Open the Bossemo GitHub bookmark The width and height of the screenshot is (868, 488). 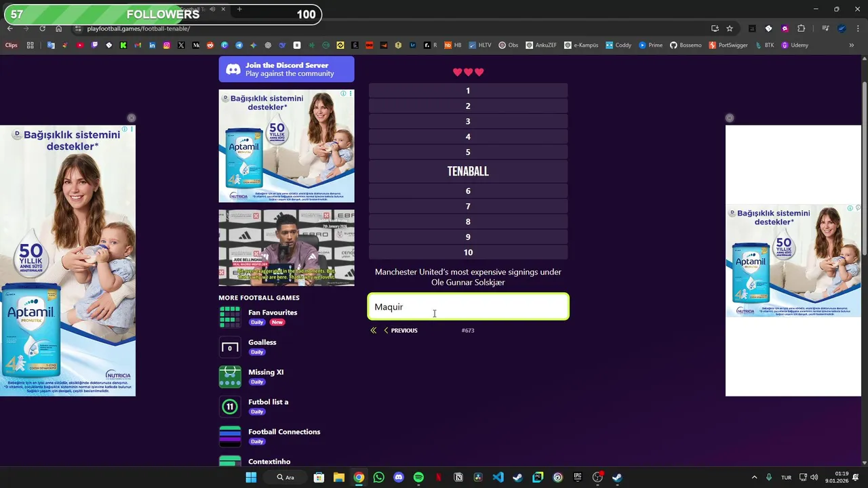(x=686, y=45)
